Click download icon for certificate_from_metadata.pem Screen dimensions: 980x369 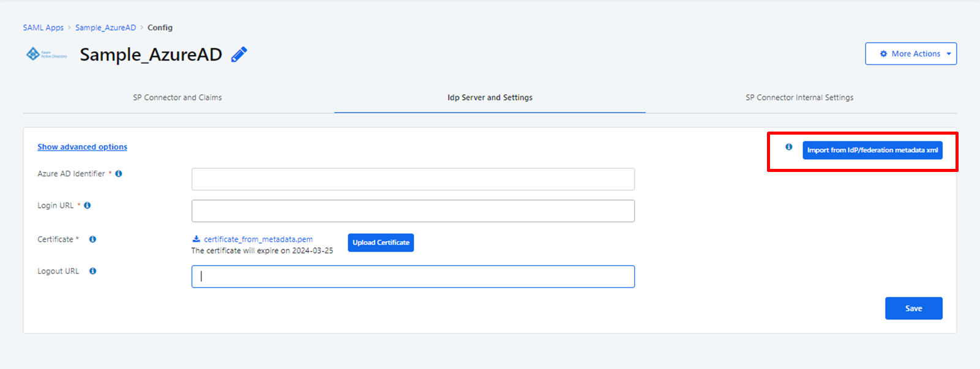tap(196, 239)
